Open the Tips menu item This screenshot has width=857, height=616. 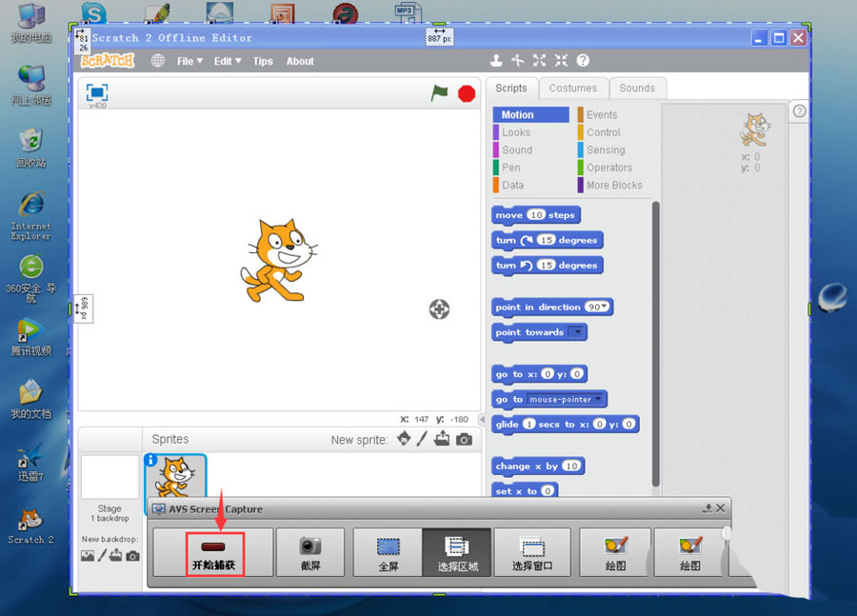(263, 61)
